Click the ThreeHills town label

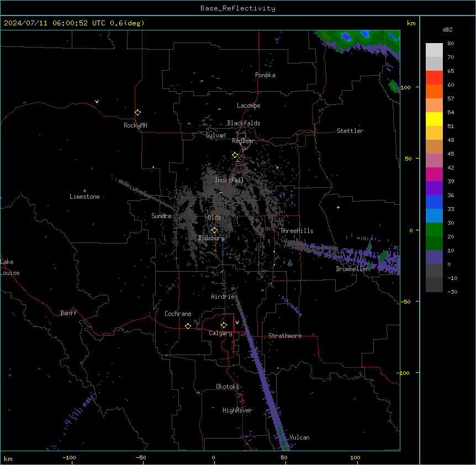(x=297, y=231)
